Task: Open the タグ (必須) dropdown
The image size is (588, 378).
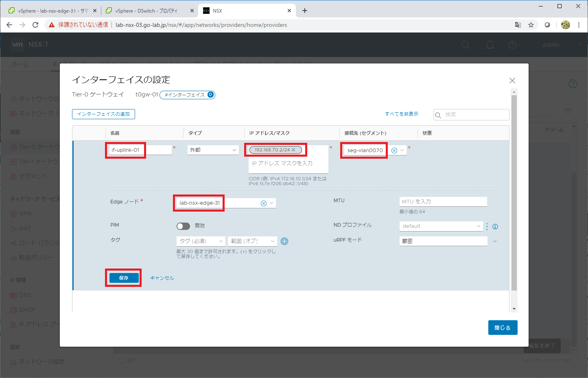Action: (201, 241)
